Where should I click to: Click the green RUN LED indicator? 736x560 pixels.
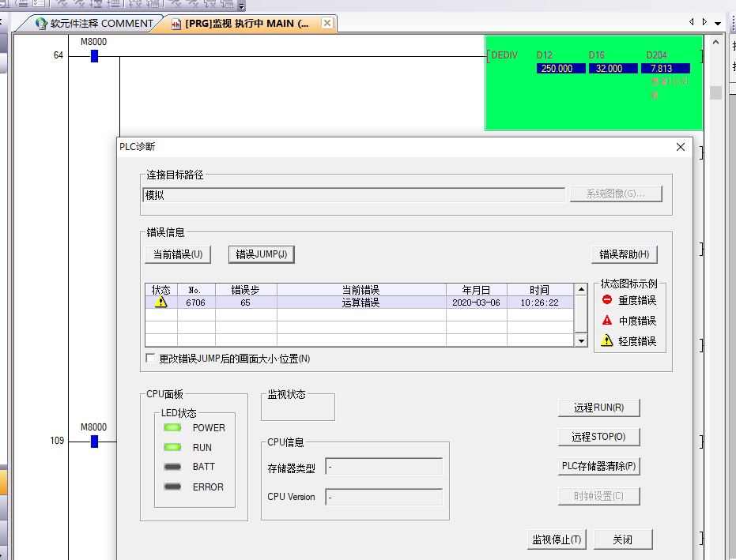pyautogui.click(x=172, y=447)
